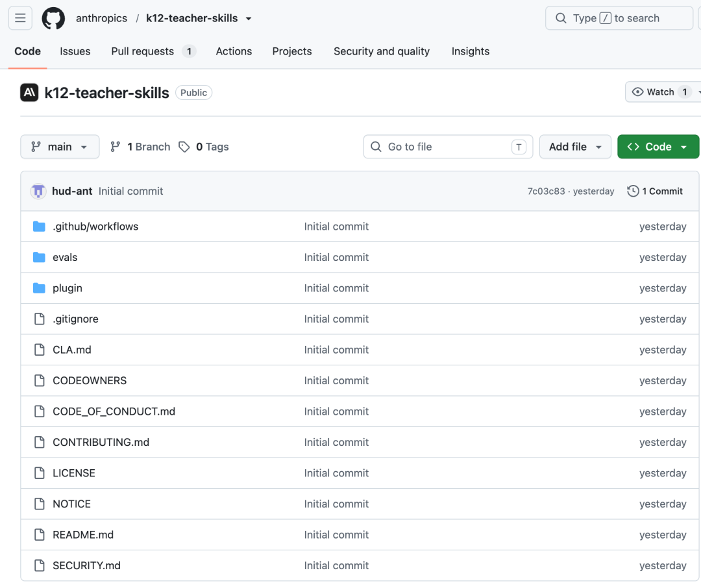The width and height of the screenshot is (701, 588).
Task: Expand the main branch selector dropdown
Action: coord(60,147)
